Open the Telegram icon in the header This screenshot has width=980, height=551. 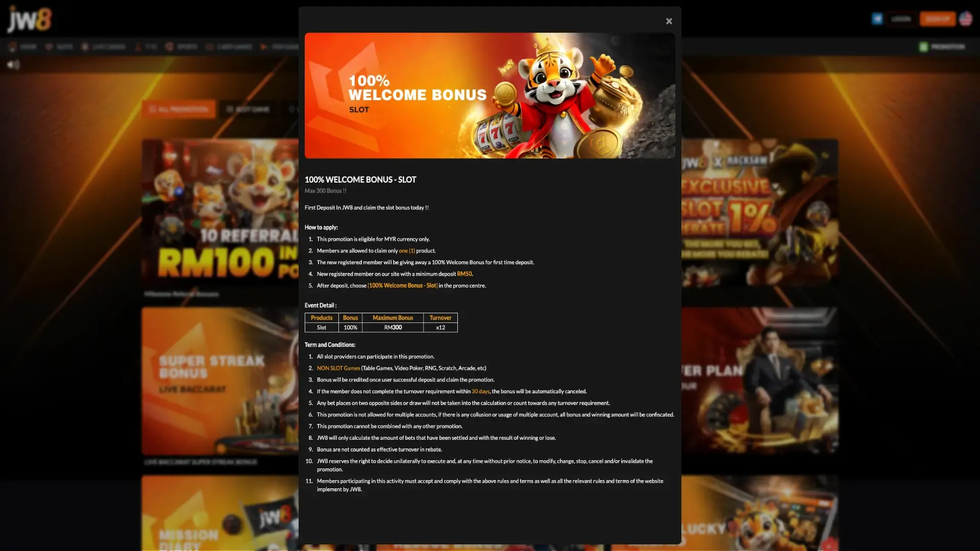(x=877, y=19)
